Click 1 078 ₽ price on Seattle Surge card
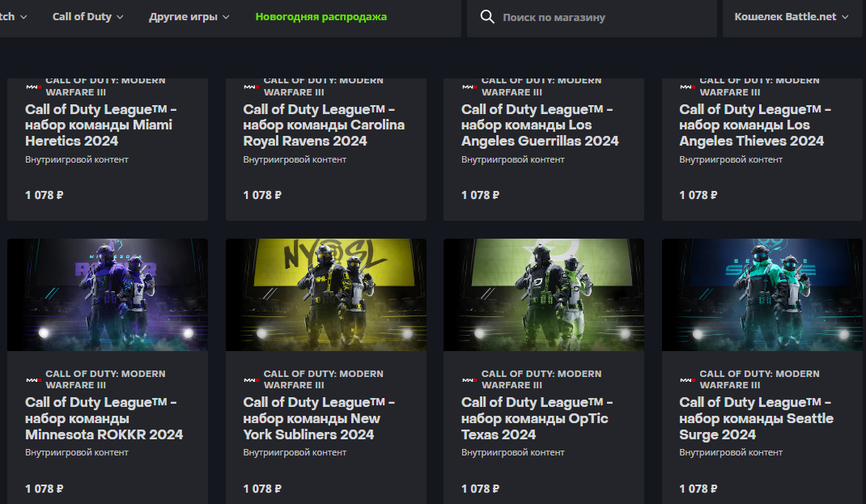 [x=698, y=489]
